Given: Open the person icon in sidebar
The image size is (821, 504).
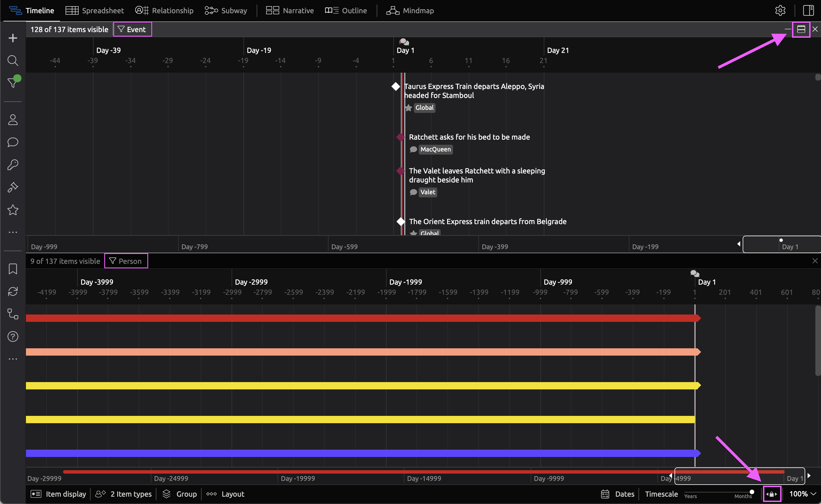Looking at the screenshot, I should tap(13, 120).
